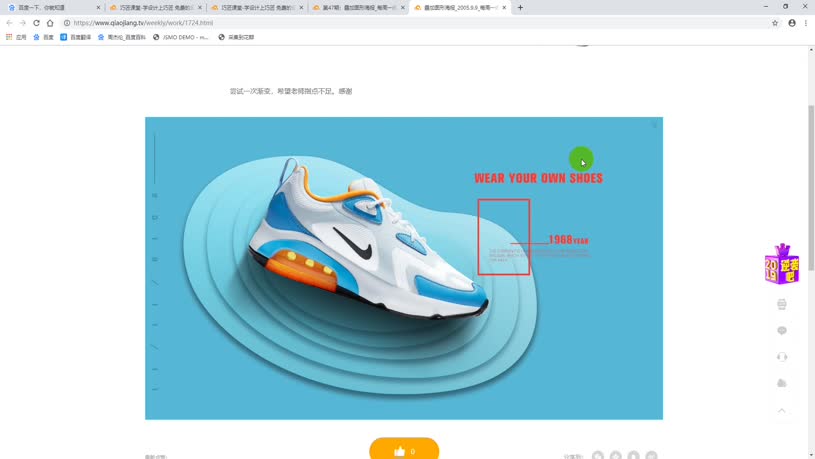Close the second tab

(x=200, y=8)
